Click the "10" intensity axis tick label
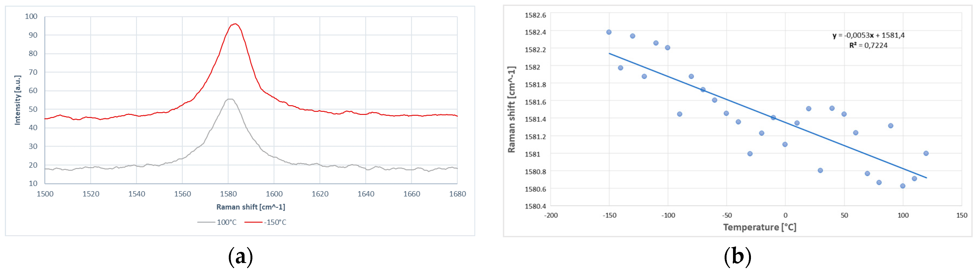The image size is (980, 273). tap(33, 183)
